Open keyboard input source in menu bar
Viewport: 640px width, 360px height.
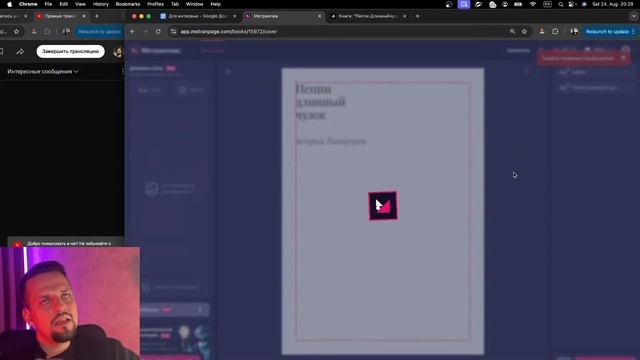tap(547, 4)
